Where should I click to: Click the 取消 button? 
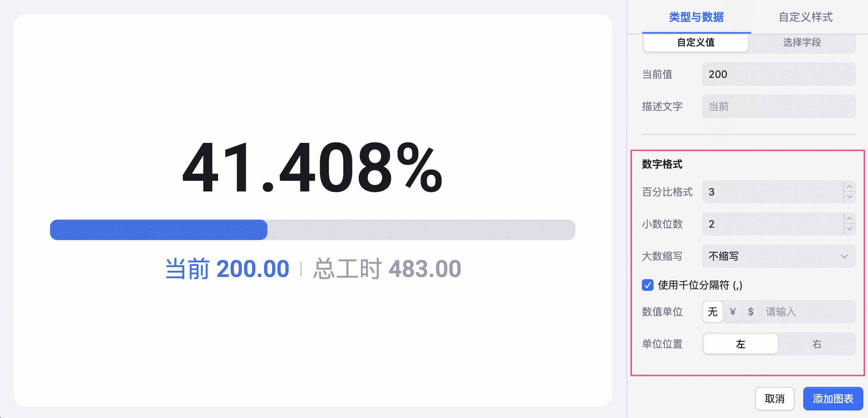pyautogui.click(x=775, y=399)
